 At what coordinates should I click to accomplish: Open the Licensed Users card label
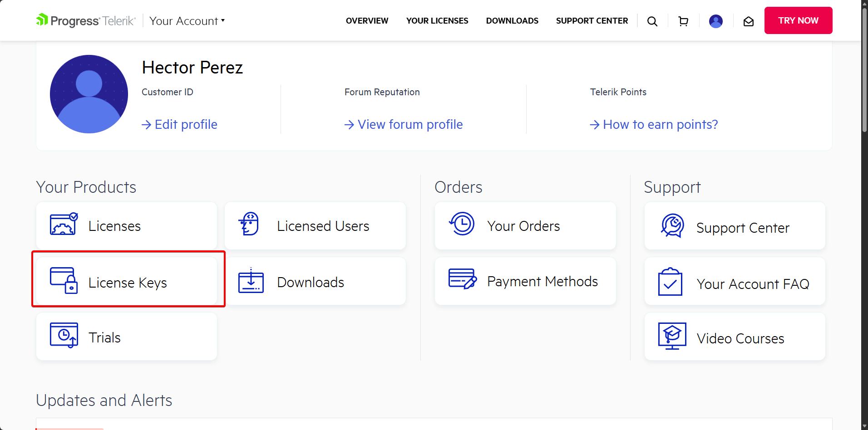[x=323, y=226]
